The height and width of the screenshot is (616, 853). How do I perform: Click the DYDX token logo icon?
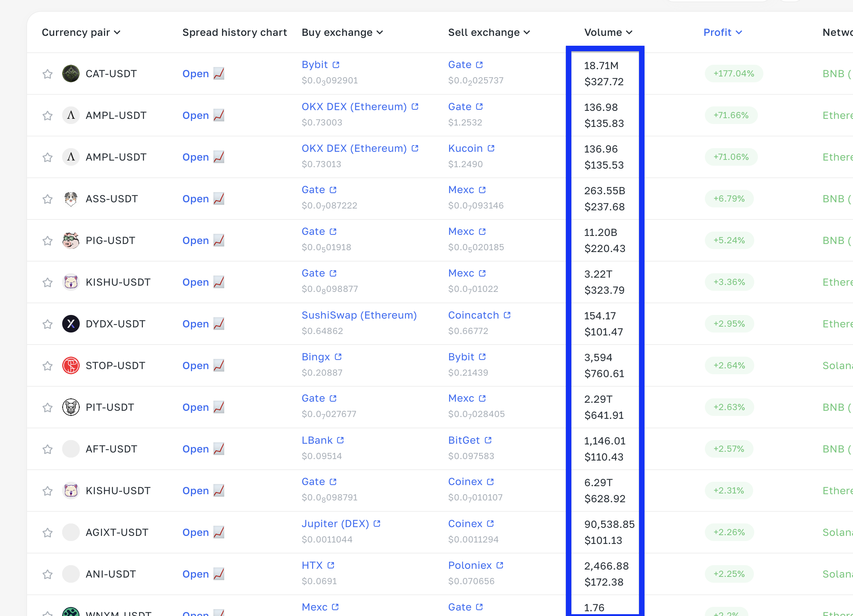point(71,324)
